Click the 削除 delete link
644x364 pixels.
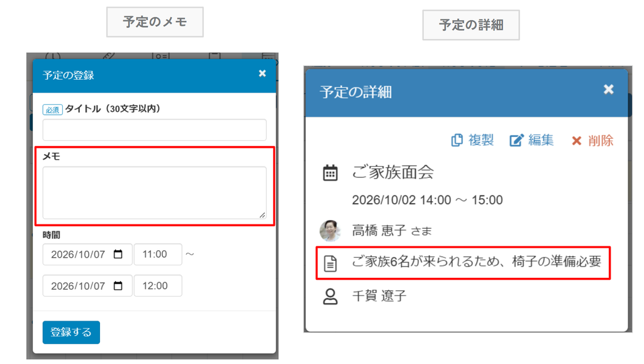tap(592, 141)
